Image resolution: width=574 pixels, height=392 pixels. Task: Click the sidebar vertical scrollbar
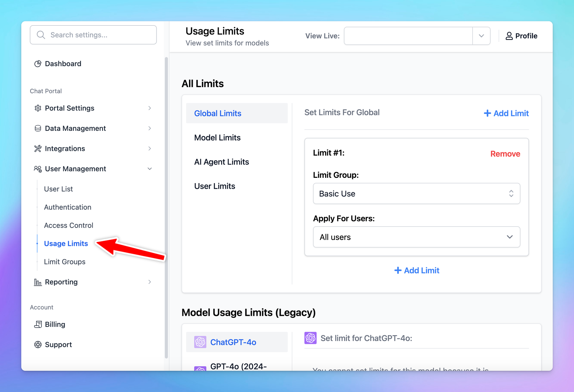(x=166, y=207)
